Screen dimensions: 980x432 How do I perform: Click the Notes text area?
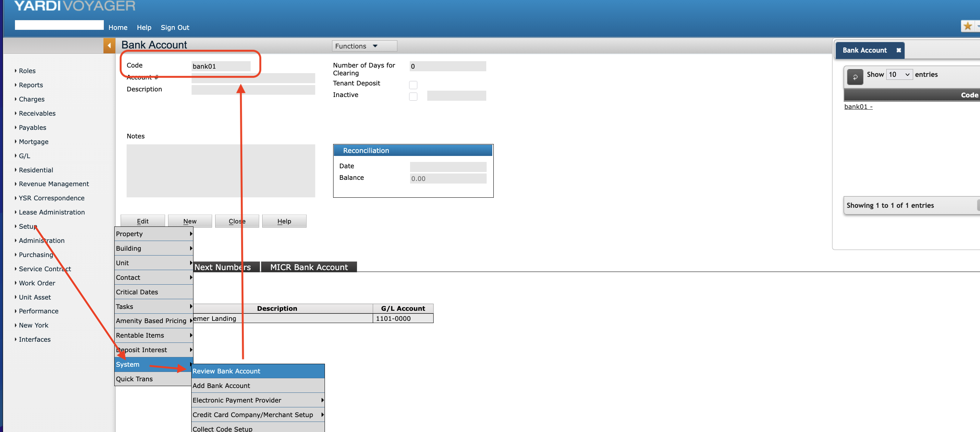221,170
